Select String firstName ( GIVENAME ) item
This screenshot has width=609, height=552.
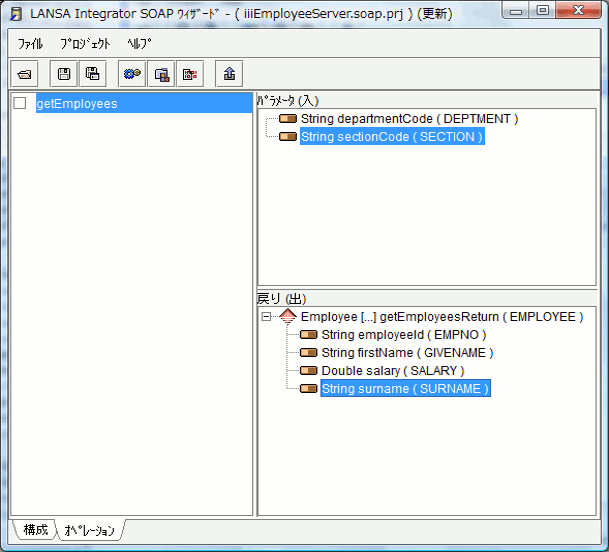tap(407, 353)
